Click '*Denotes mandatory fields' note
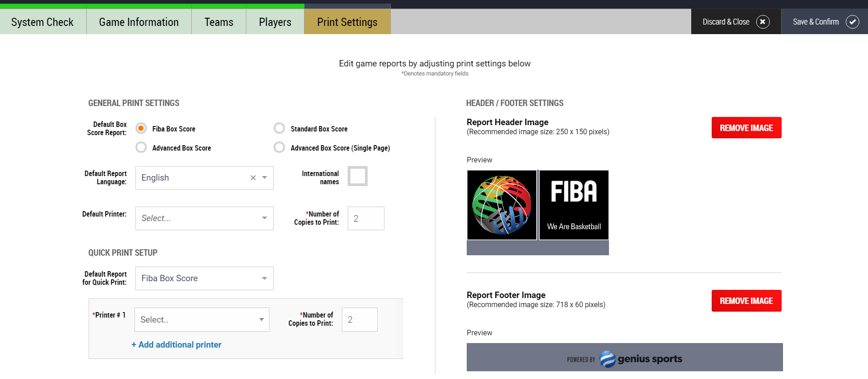868x379 pixels. click(435, 74)
